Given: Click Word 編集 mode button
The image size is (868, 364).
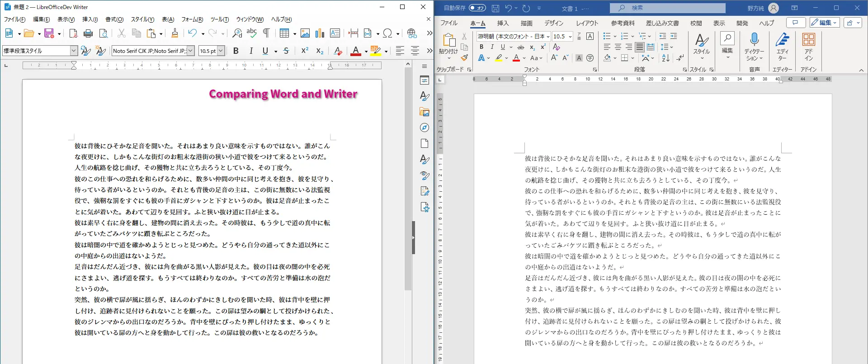Looking at the screenshot, I should [x=825, y=23].
